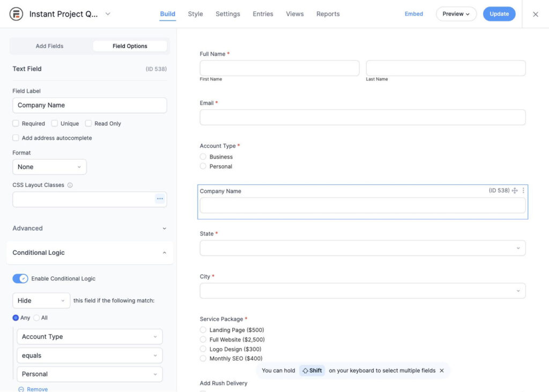Enable Add address autocomplete checkbox
Viewport: 549px width, 392px height.
coord(16,138)
